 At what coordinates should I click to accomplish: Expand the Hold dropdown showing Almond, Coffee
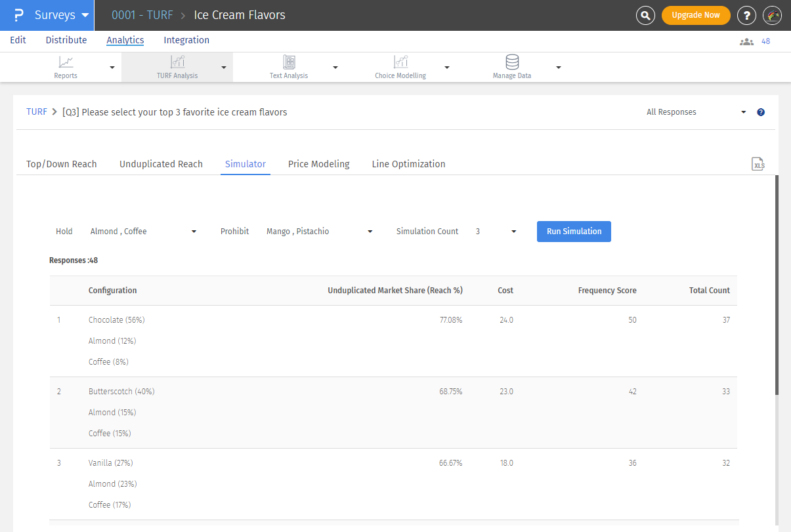pos(143,232)
